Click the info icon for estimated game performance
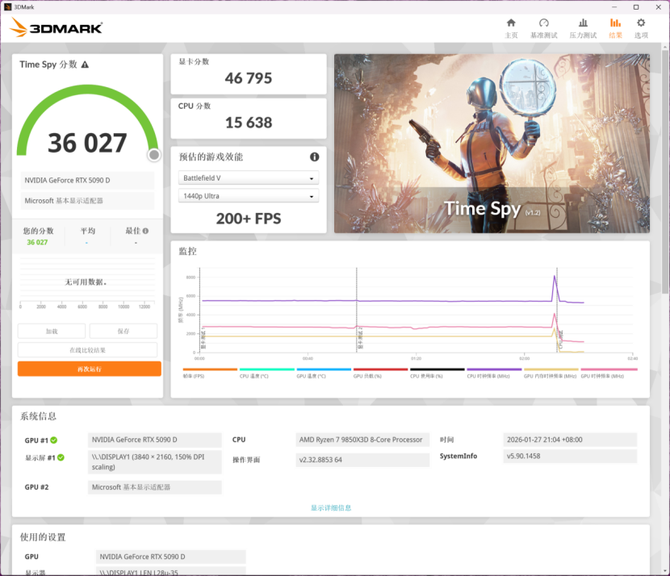 point(314,157)
